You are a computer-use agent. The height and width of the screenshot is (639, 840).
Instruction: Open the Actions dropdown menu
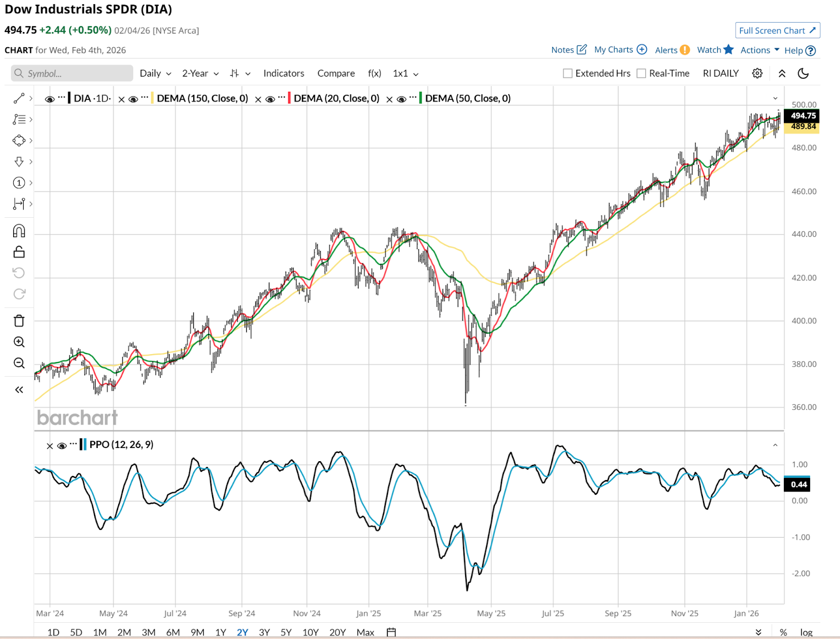click(760, 50)
